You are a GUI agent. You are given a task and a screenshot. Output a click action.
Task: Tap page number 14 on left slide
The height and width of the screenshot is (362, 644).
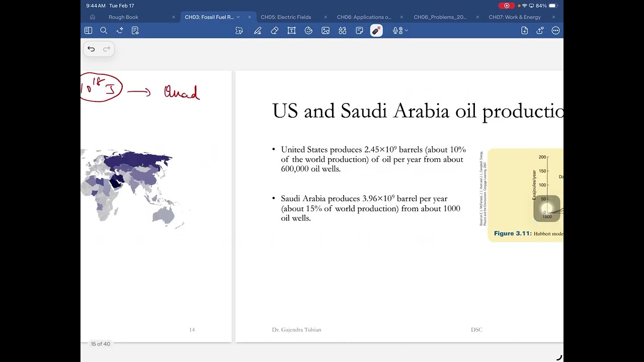192,330
